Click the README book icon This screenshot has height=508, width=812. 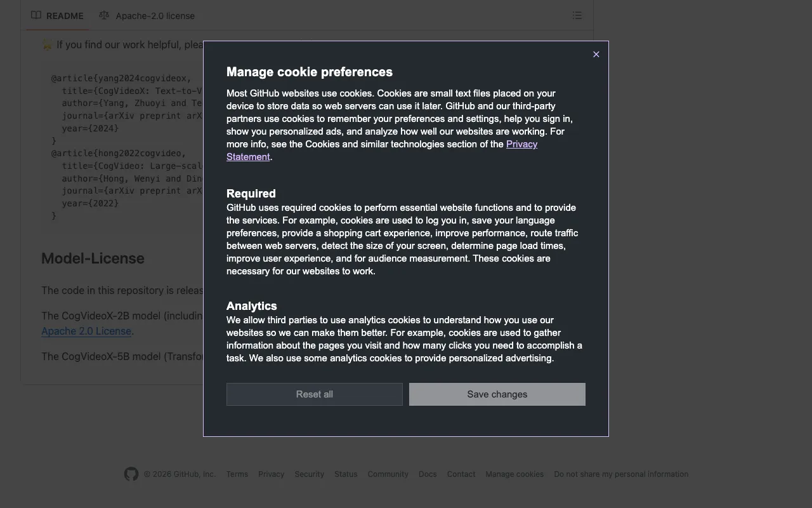tap(36, 15)
